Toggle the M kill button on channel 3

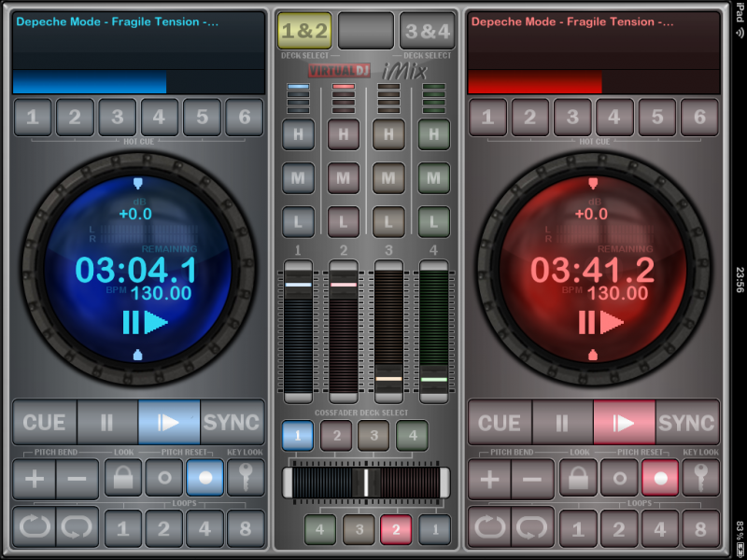pos(388,178)
